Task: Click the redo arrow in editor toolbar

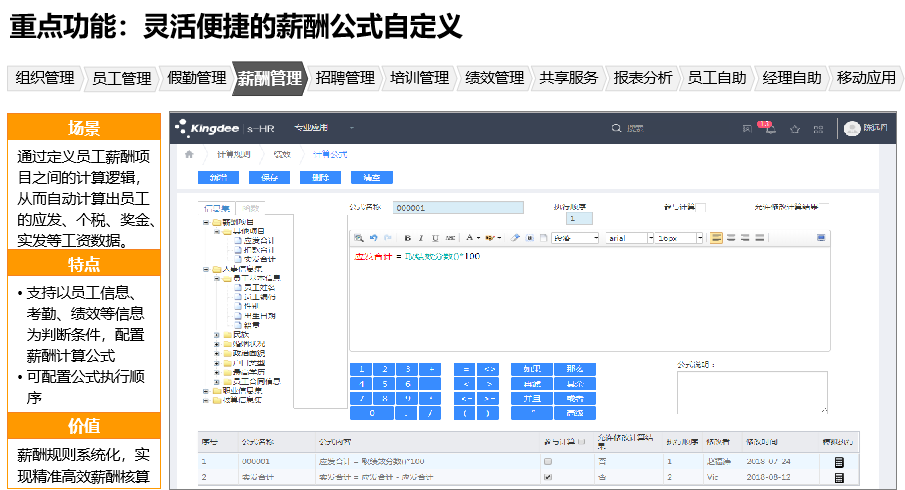Action: click(388, 238)
